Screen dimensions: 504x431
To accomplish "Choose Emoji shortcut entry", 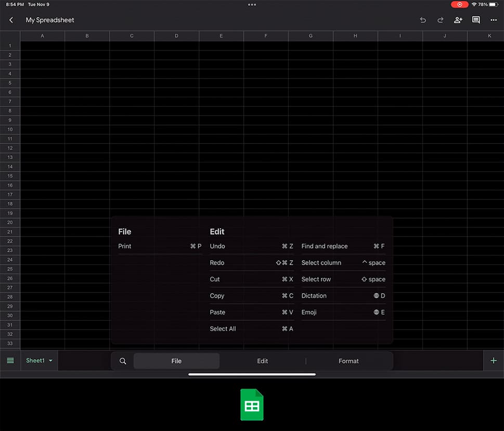I will (343, 312).
